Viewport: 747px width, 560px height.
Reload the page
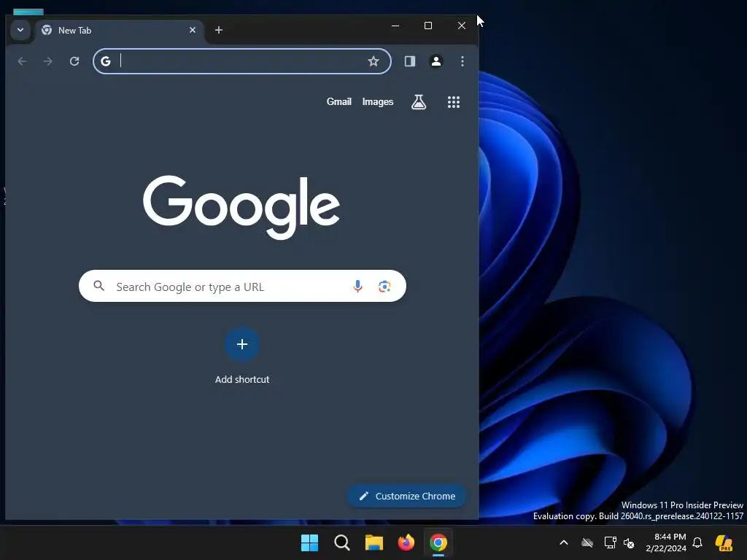click(74, 61)
